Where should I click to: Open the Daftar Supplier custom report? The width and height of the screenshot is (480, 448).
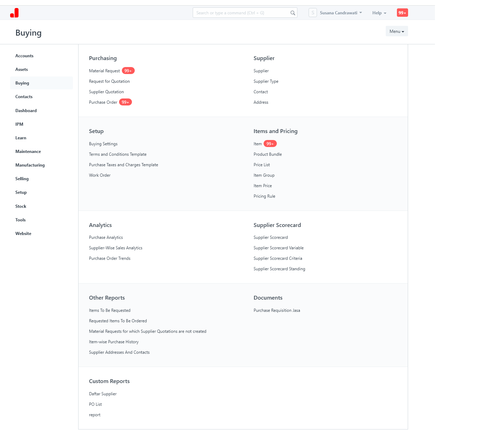tap(103, 394)
